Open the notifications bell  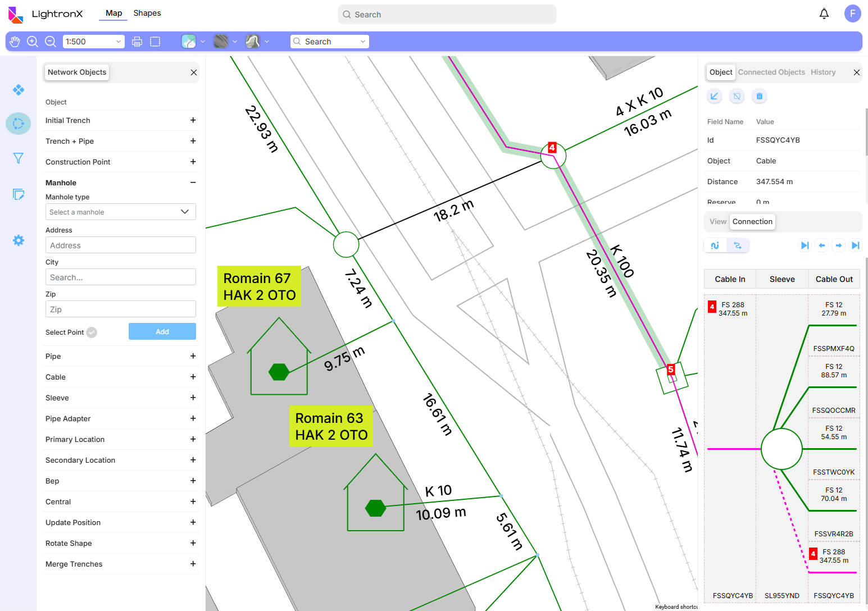[824, 14]
